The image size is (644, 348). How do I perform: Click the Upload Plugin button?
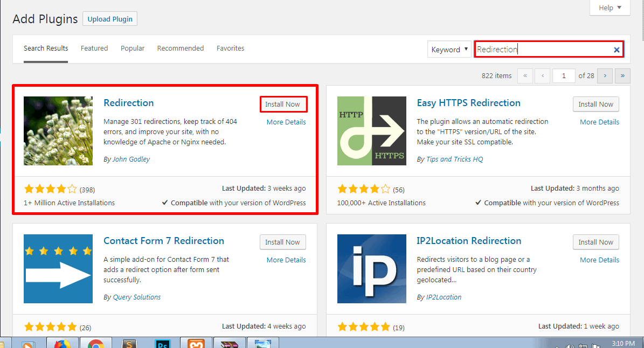[110, 19]
